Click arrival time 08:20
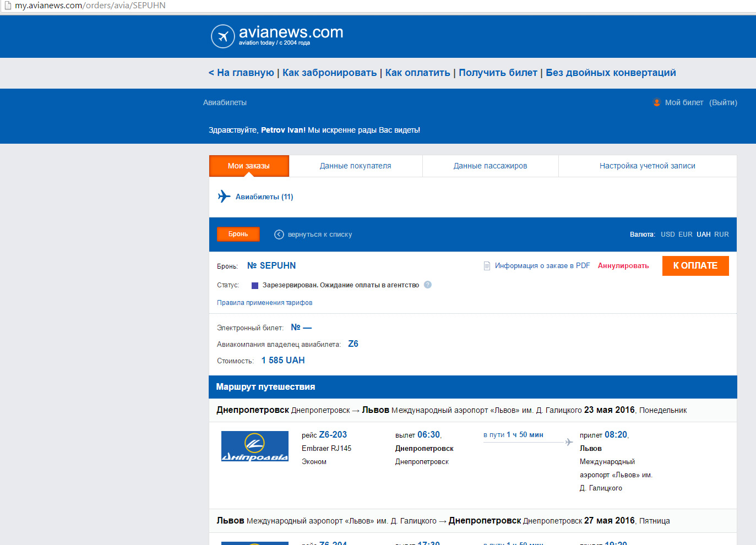The image size is (756, 545). click(x=616, y=435)
